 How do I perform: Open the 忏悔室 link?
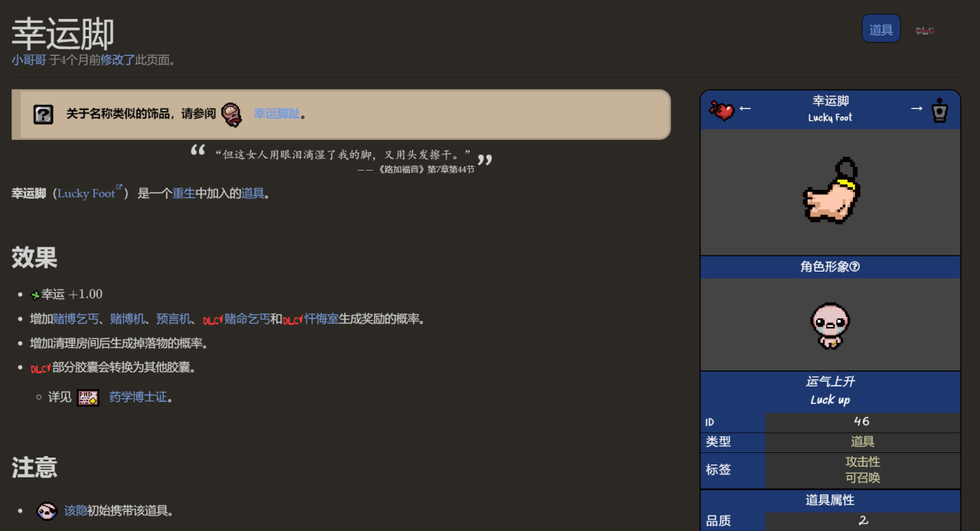[322, 319]
